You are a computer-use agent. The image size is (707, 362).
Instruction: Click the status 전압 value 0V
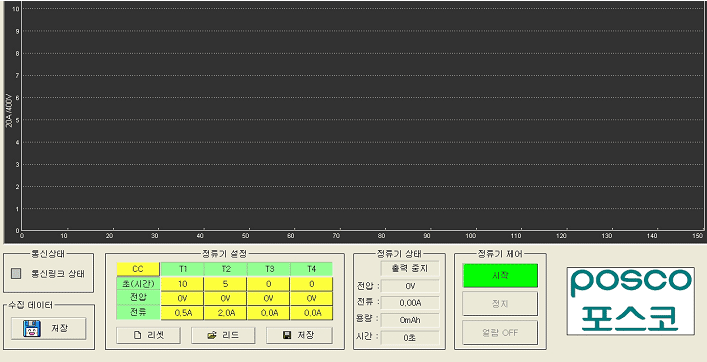tap(410, 286)
